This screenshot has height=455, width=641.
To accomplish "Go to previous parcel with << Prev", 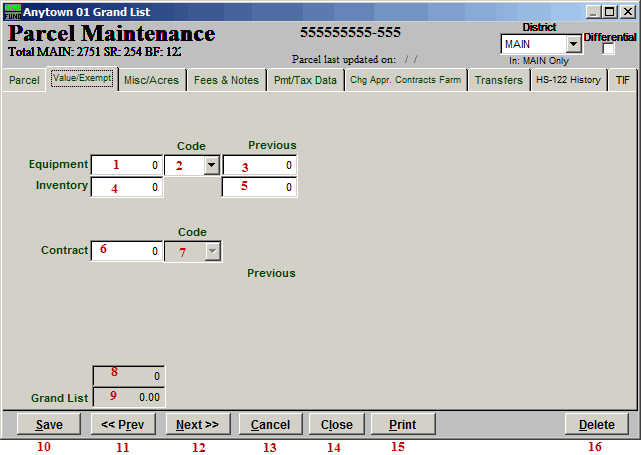I will [123, 425].
